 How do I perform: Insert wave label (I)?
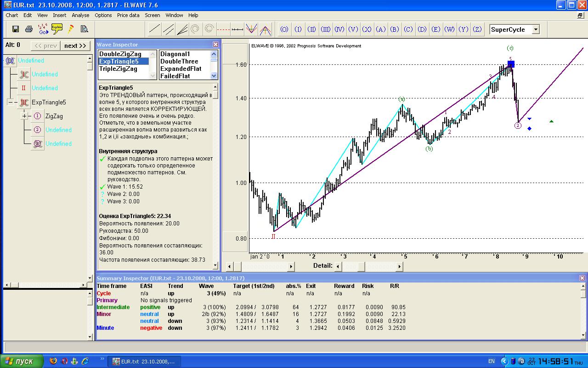pyautogui.click(x=298, y=29)
